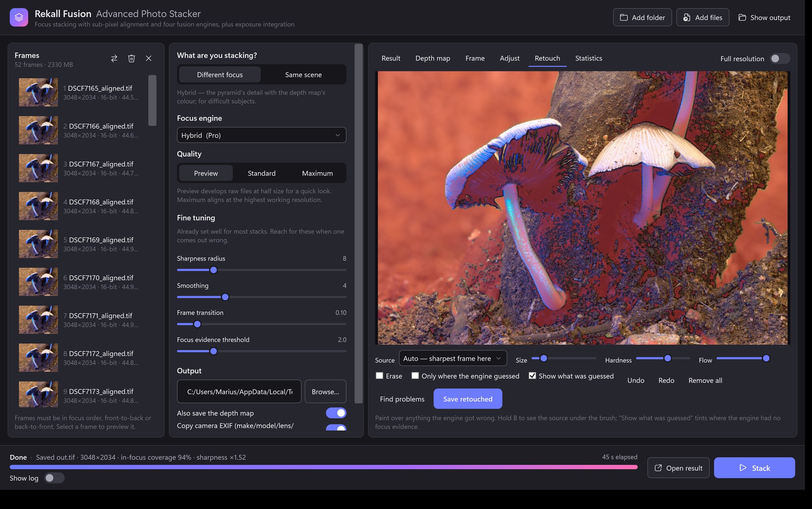The width and height of the screenshot is (812, 509).
Task: Open the Focus engine Hybrid (Pro) dropdown
Action: tap(261, 135)
